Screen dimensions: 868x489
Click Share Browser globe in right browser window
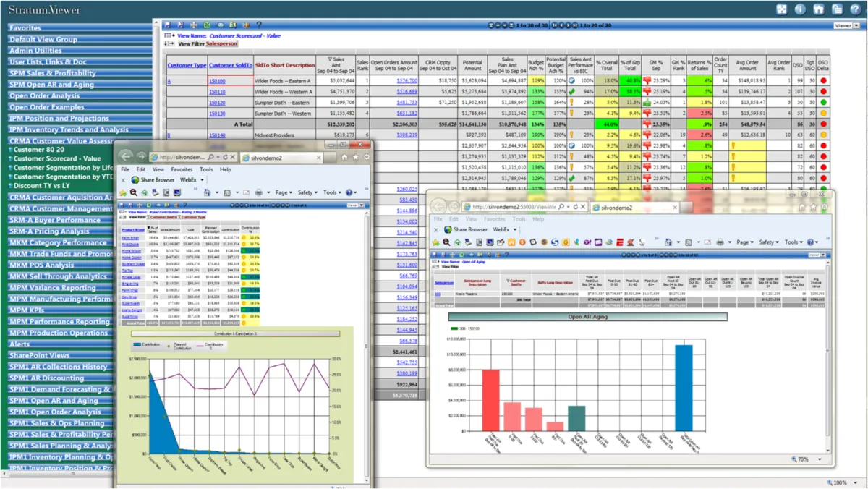click(448, 229)
